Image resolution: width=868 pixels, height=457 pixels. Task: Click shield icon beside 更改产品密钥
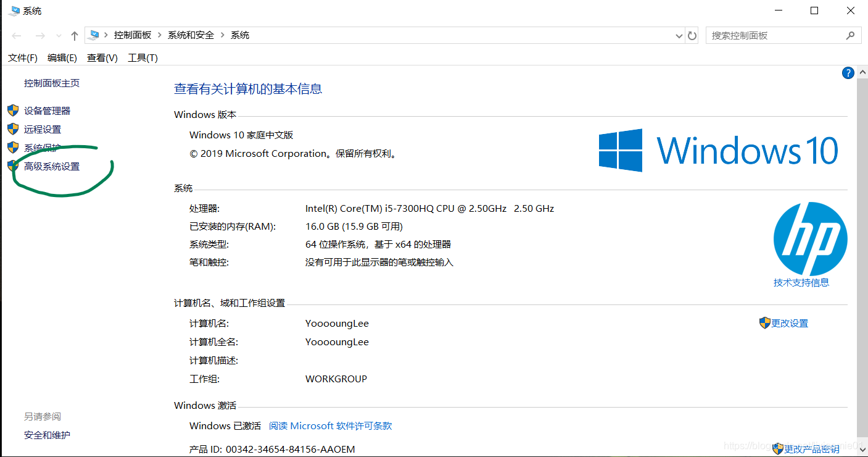pyautogui.click(x=777, y=449)
